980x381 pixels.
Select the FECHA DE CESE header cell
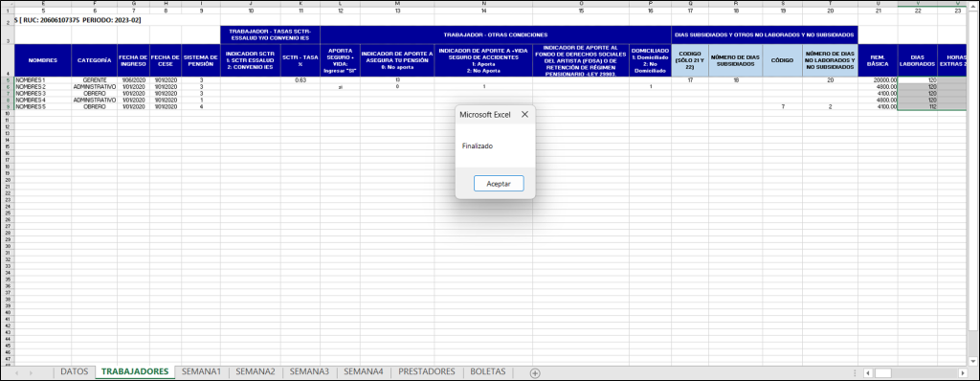coord(166,60)
